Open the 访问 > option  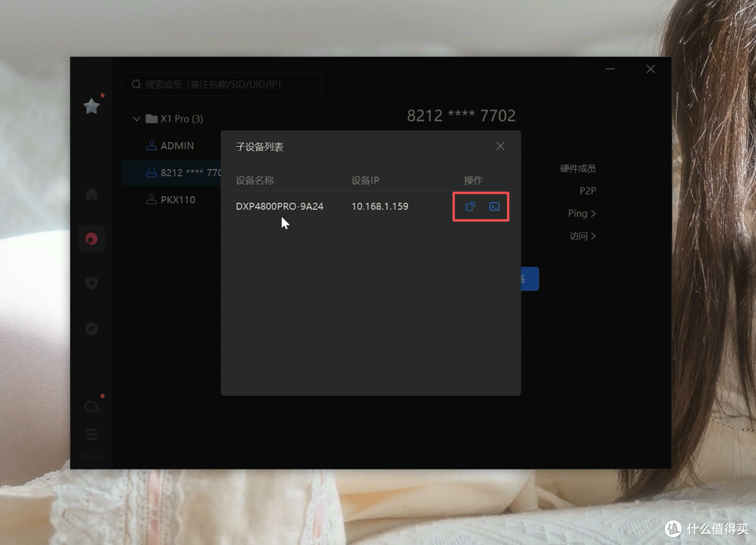coord(583,236)
